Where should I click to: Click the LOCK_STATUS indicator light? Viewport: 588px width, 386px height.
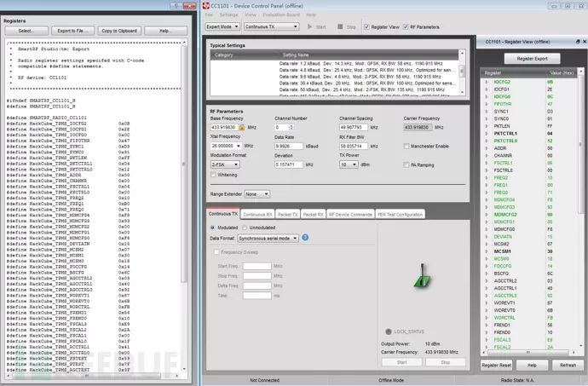[x=387, y=330]
